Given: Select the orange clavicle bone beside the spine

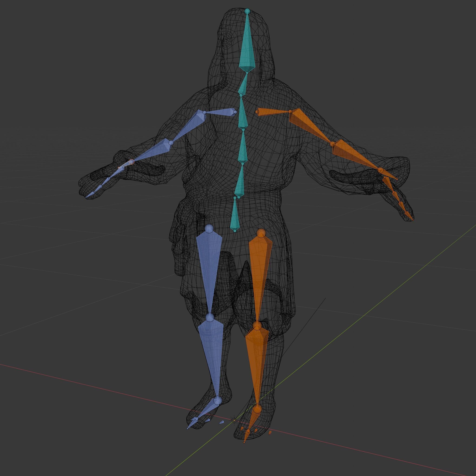Looking at the screenshot, I should click(x=274, y=112).
